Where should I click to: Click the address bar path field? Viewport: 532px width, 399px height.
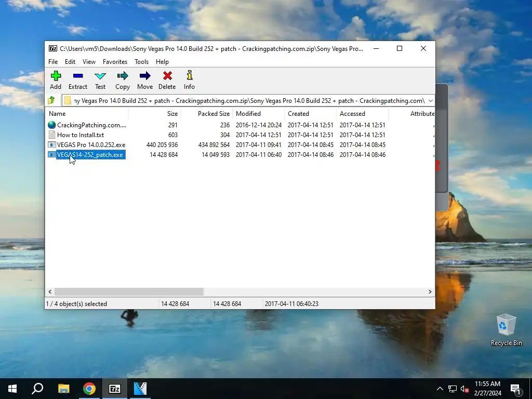click(249, 100)
